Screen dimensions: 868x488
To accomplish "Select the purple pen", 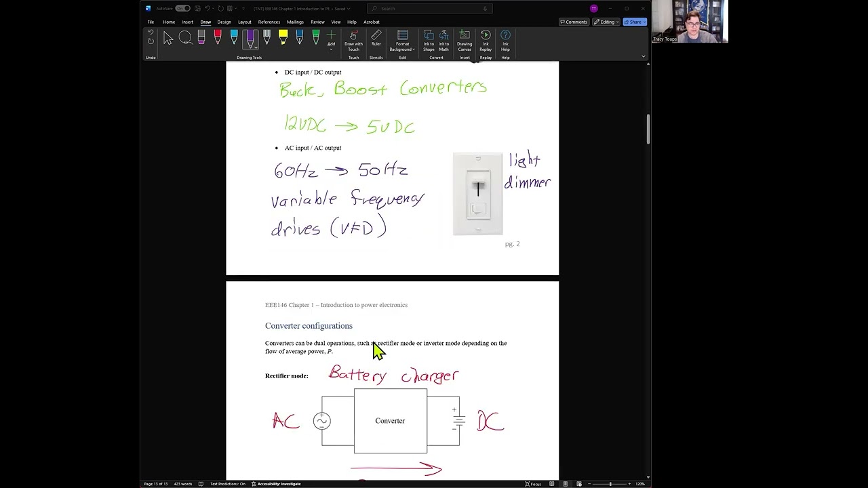I will tap(250, 39).
